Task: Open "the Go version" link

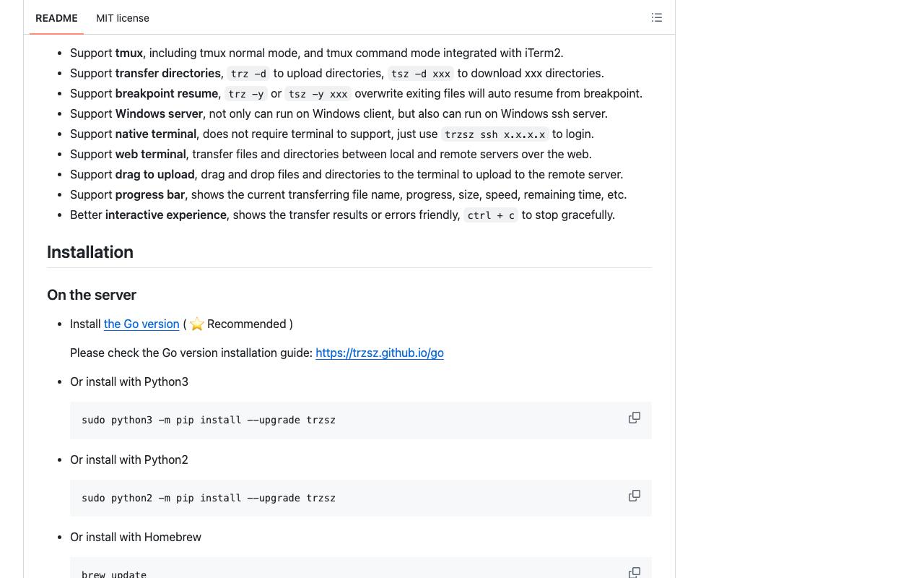Action: click(141, 324)
